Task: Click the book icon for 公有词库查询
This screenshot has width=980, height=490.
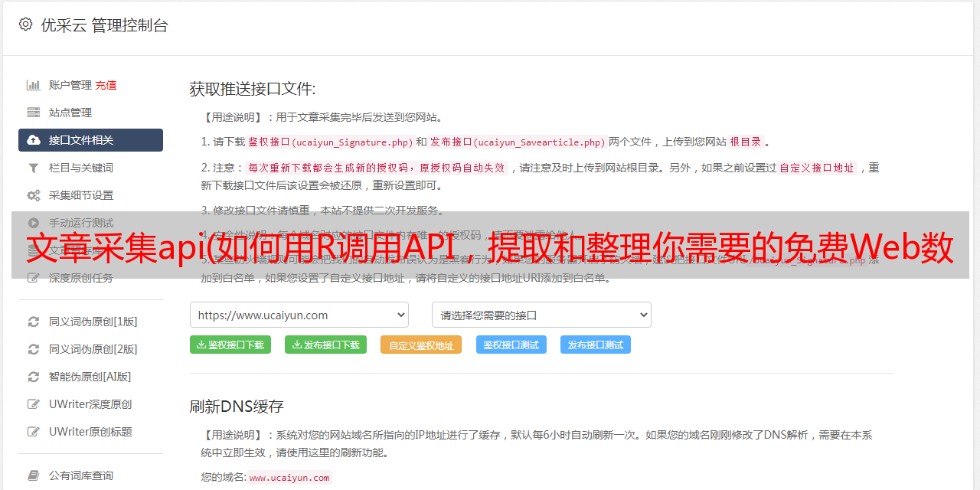Action: point(34,475)
